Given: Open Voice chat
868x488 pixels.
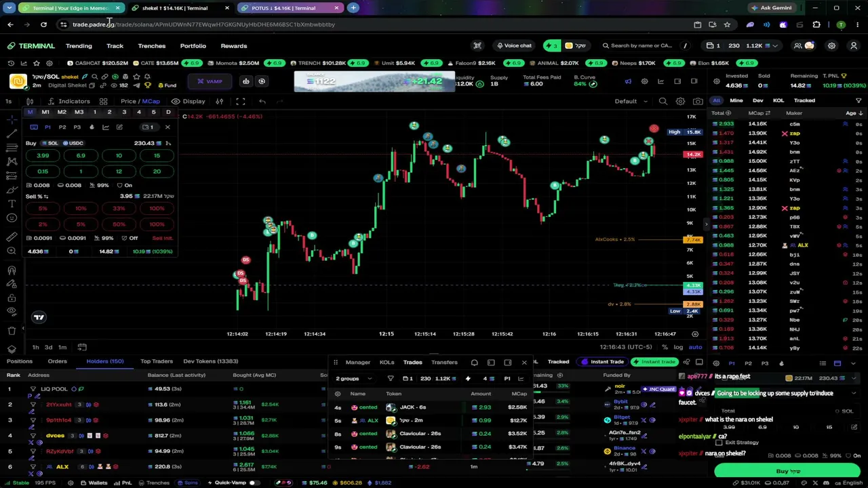Looking at the screenshot, I should (513, 45).
